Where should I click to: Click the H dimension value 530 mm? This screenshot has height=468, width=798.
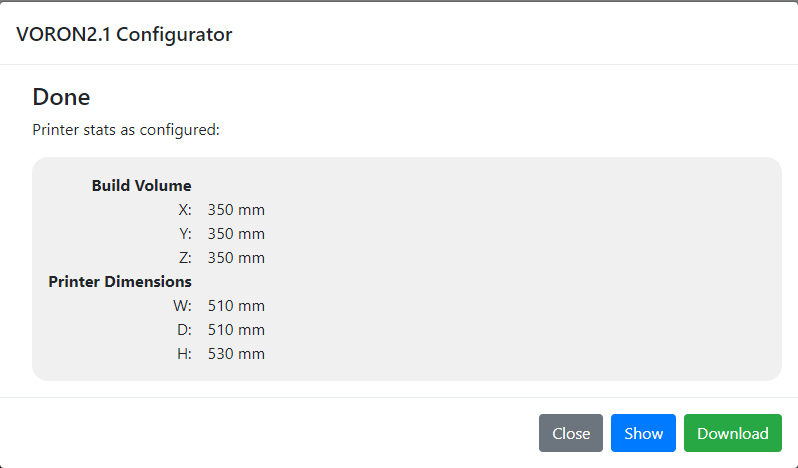[x=236, y=354]
